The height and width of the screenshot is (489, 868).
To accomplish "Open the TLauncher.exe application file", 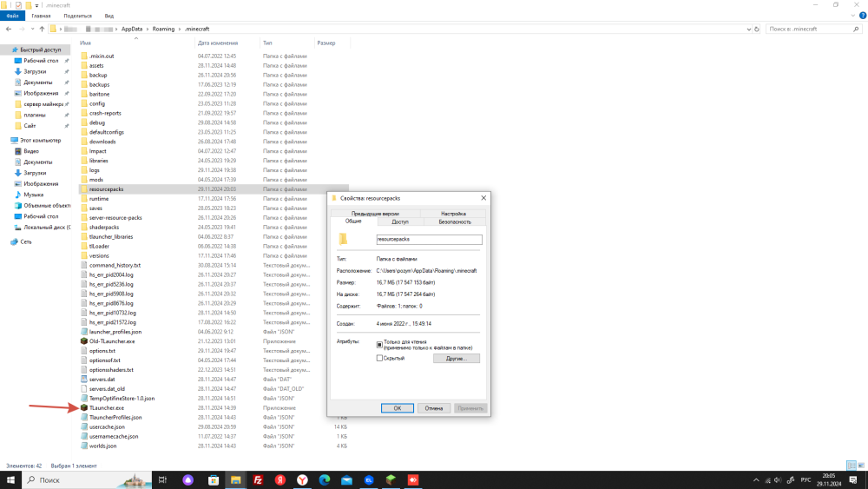I will (106, 407).
